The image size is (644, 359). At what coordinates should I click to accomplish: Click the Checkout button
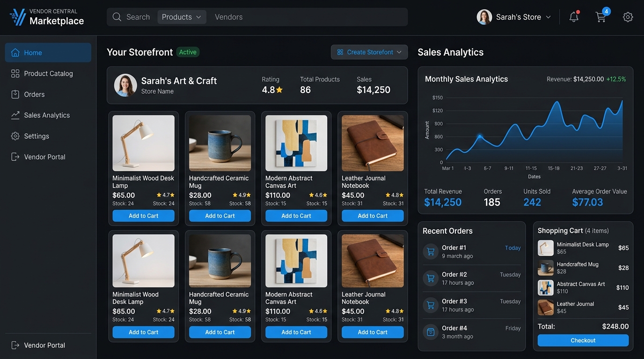point(583,340)
